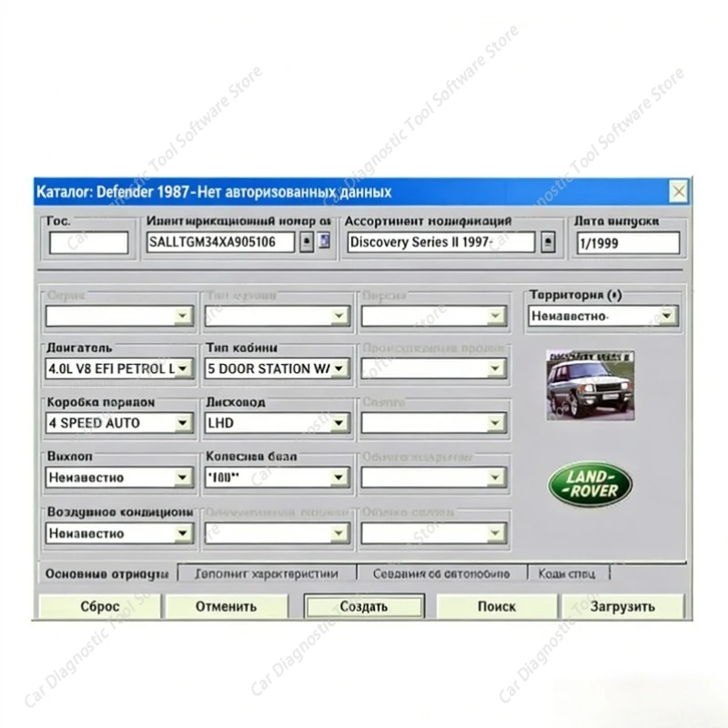Screen dimensions: 728x728
Task: Click the small button beside Discovery Series II field
Action: point(548,242)
